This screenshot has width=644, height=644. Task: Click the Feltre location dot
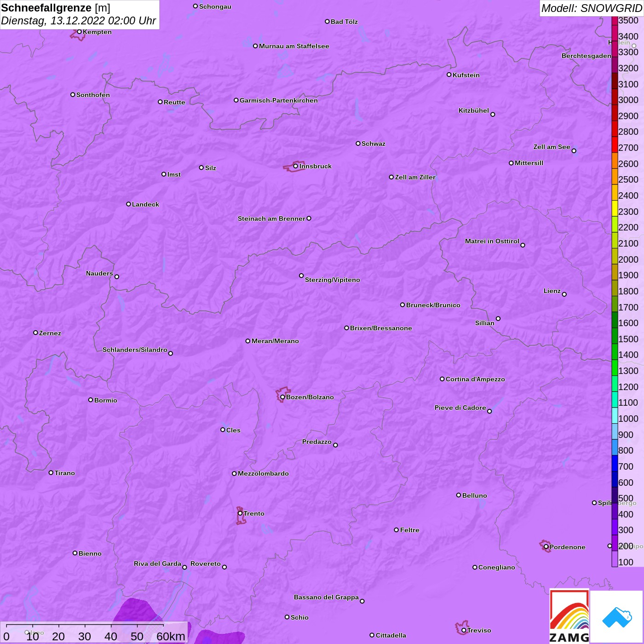pos(397,530)
